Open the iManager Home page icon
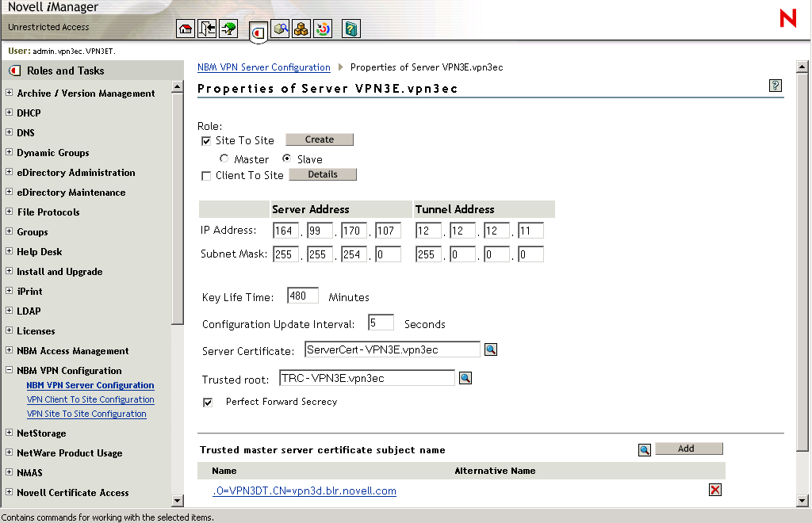The height and width of the screenshot is (523, 812). pyautogui.click(x=186, y=29)
